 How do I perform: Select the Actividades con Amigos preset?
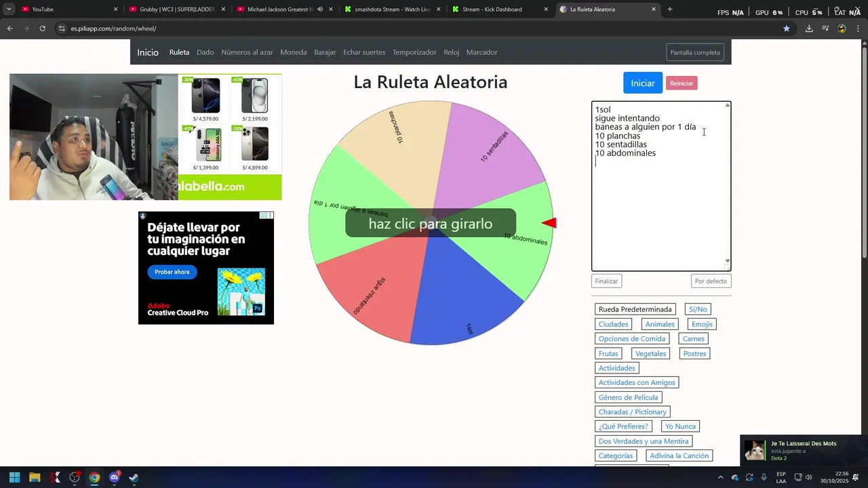(637, 382)
